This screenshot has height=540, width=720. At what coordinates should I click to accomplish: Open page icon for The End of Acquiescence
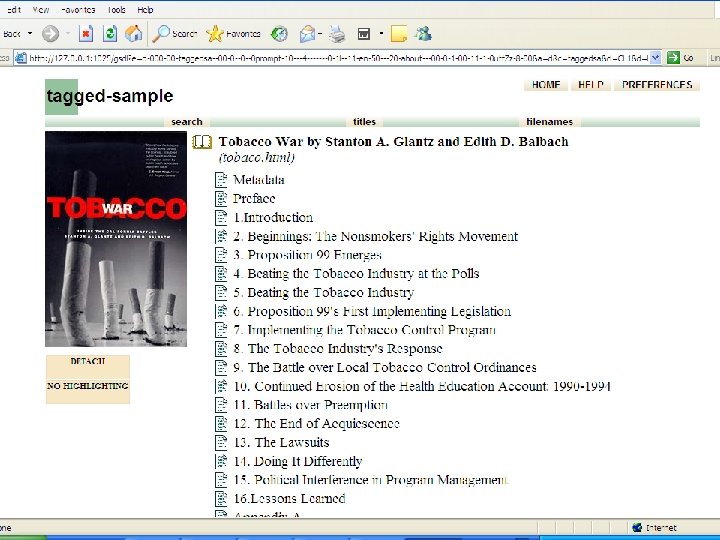tap(221, 423)
